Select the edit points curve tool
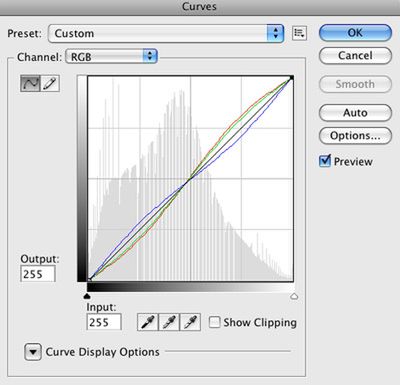 click(30, 83)
